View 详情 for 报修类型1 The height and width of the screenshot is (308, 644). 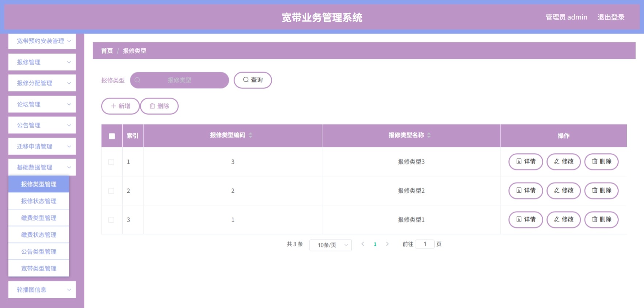tap(526, 220)
